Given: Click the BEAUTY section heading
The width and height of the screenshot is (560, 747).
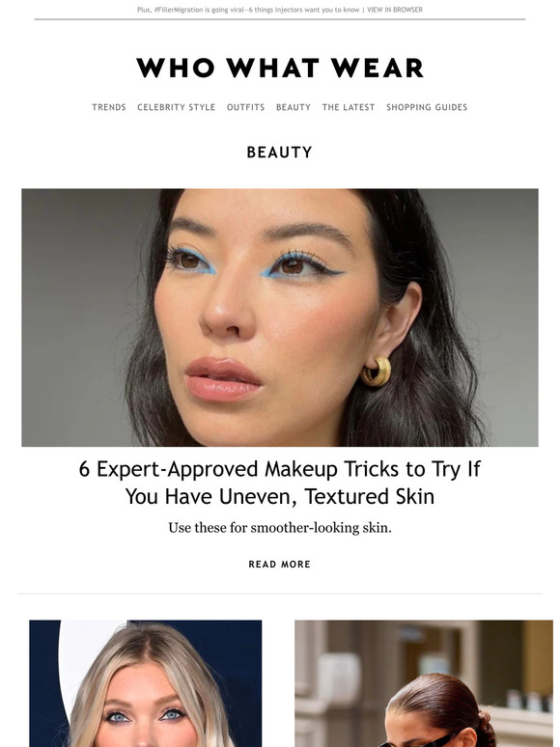Looking at the screenshot, I should 280,152.
